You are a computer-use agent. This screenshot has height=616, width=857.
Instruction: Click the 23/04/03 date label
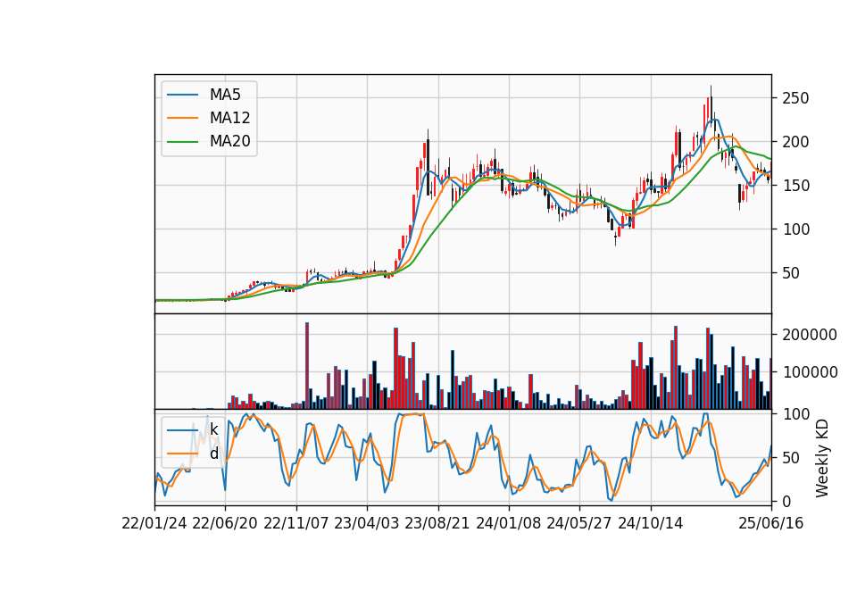(x=367, y=524)
